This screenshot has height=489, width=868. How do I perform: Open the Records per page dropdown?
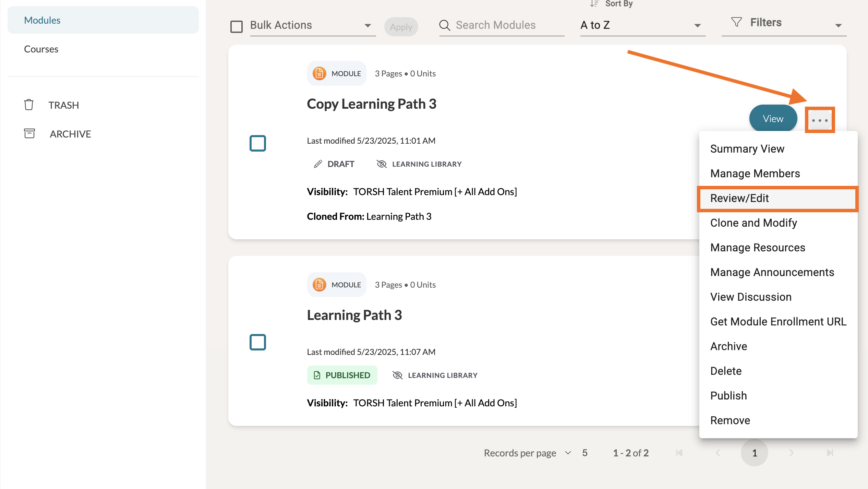(568, 453)
